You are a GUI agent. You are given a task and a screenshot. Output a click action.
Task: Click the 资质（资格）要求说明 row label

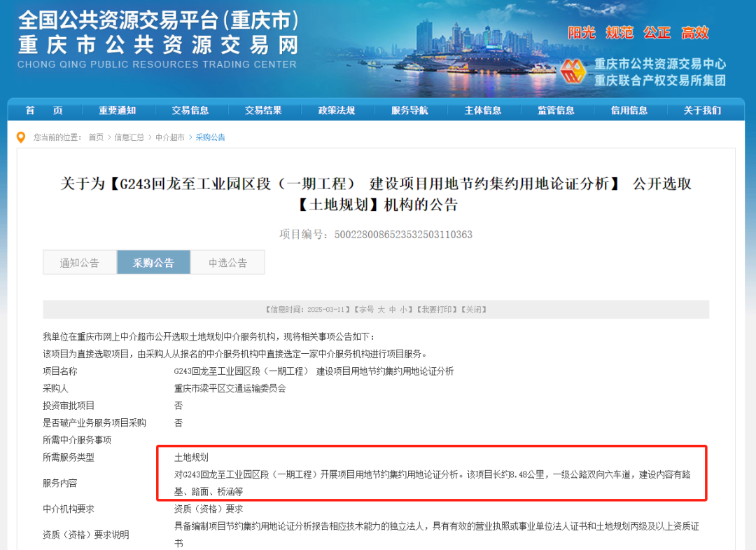point(86,535)
